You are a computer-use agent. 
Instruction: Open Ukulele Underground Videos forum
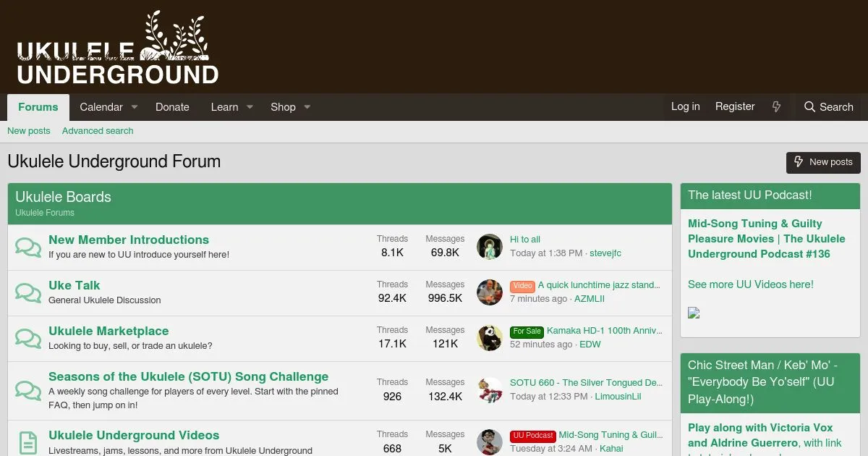click(x=134, y=435)
